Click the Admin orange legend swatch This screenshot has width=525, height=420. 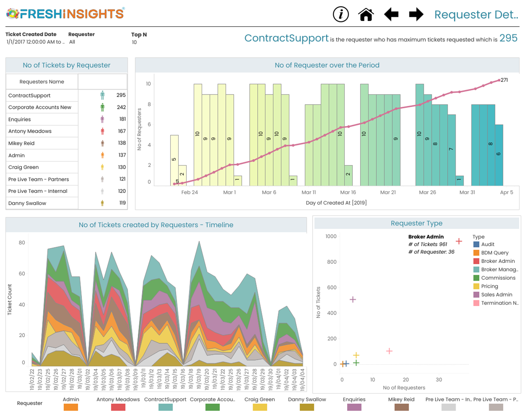(71, 407)
